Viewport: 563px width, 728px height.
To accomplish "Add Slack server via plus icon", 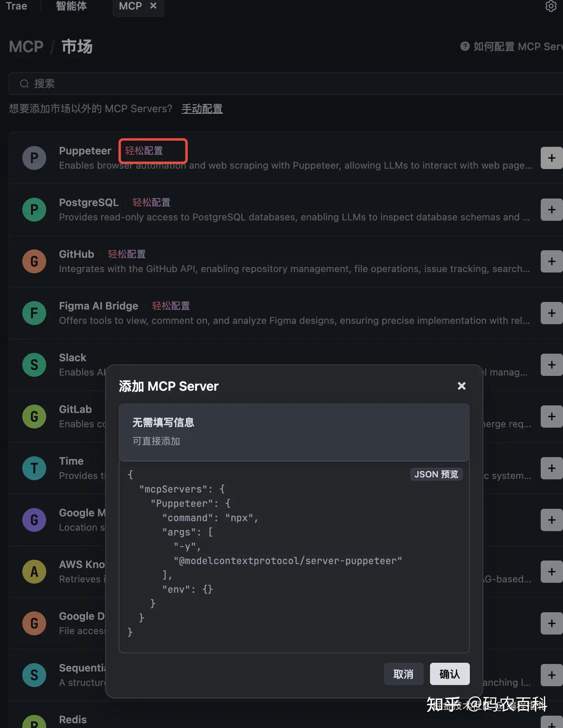I will click(551, 365).
